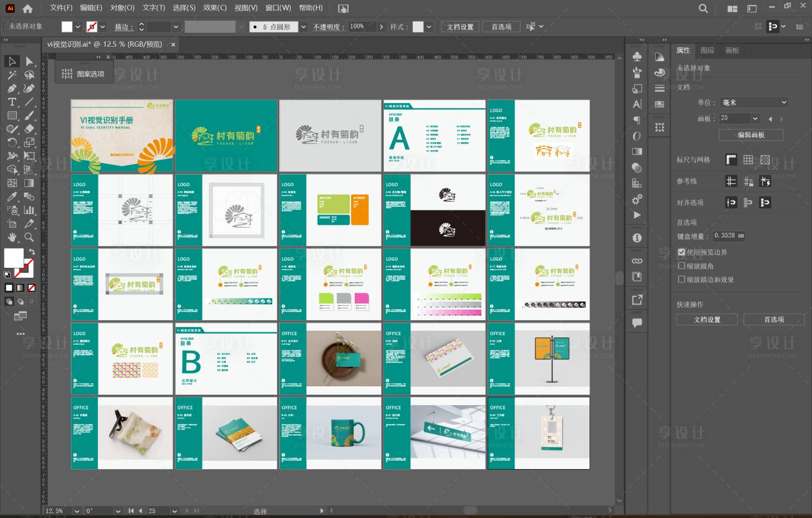Viewport: 812px width, 518px height.
Task: Choose the Line Segment tool
Action: (29, 102)
